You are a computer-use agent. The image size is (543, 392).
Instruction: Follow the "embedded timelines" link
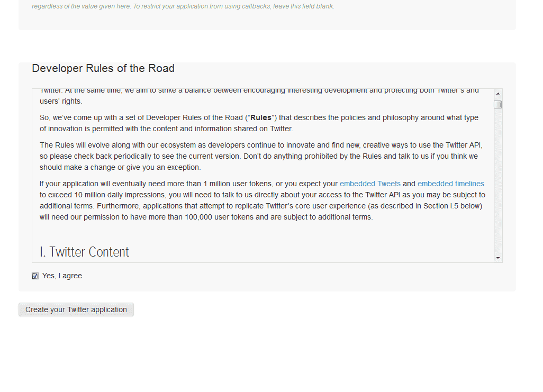coord(450,184)
